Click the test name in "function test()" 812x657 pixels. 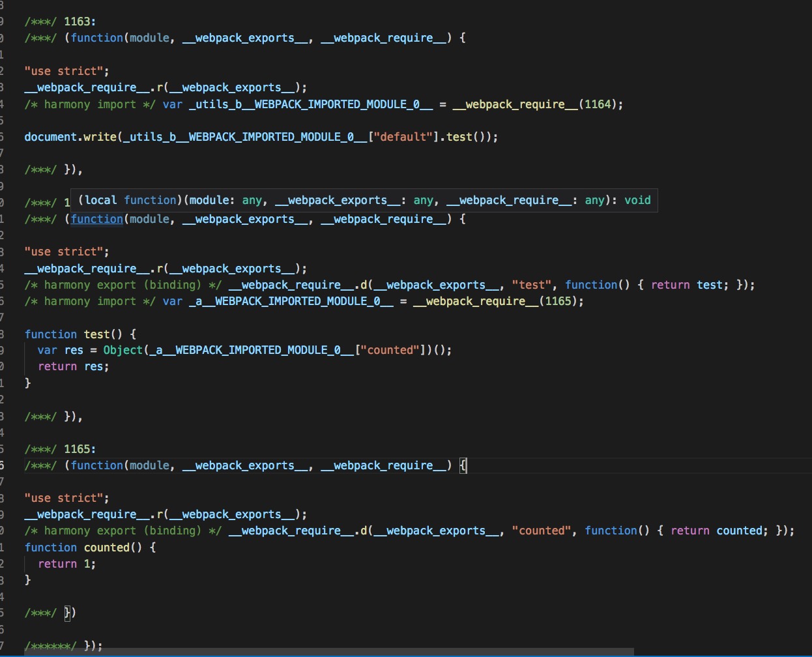pos(96,334)
